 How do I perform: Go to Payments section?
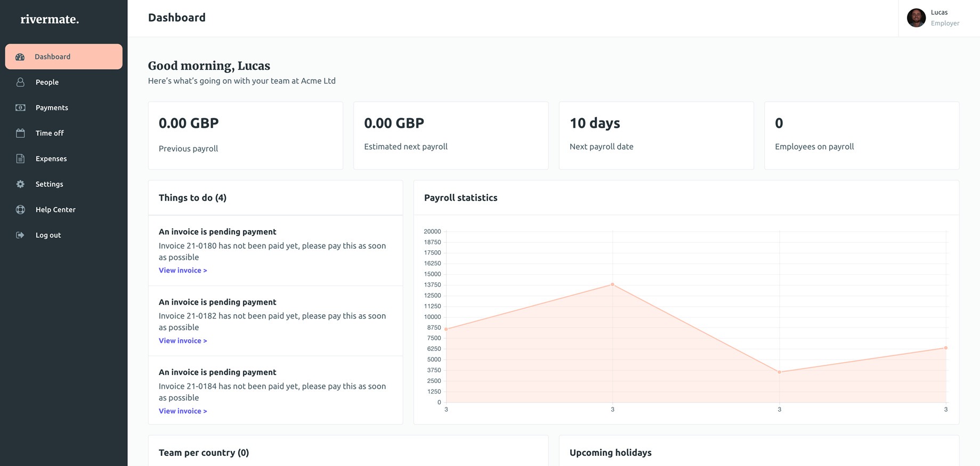[52, 108]
